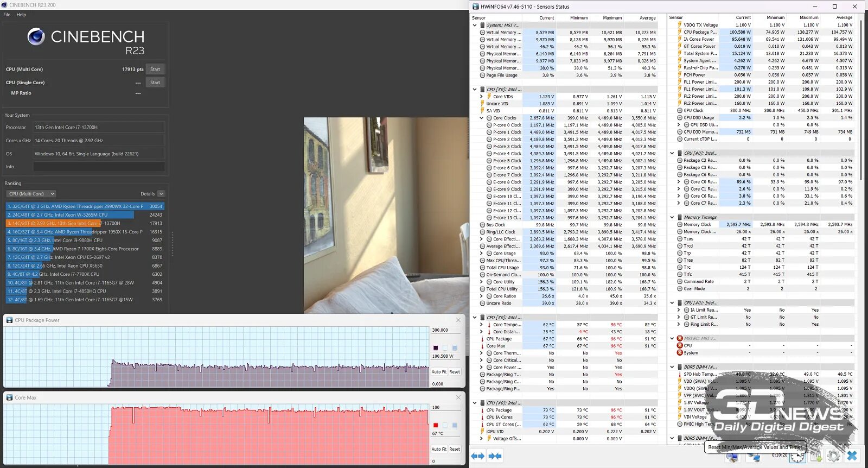Expand the Core Temperatures tree row
The width and height of the screenshot is (868, 468).
(x=481, y=325)
